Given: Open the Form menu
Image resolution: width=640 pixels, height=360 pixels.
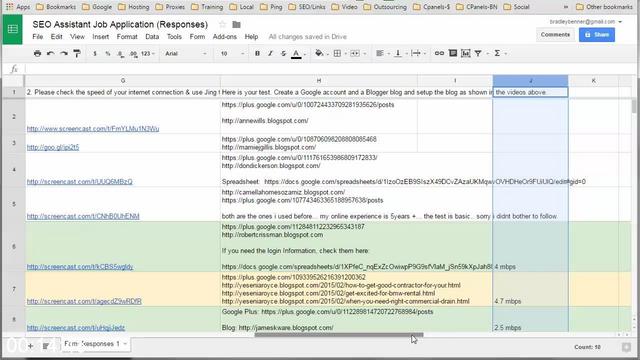Looking at the screenshot, I should click(197, 37).
